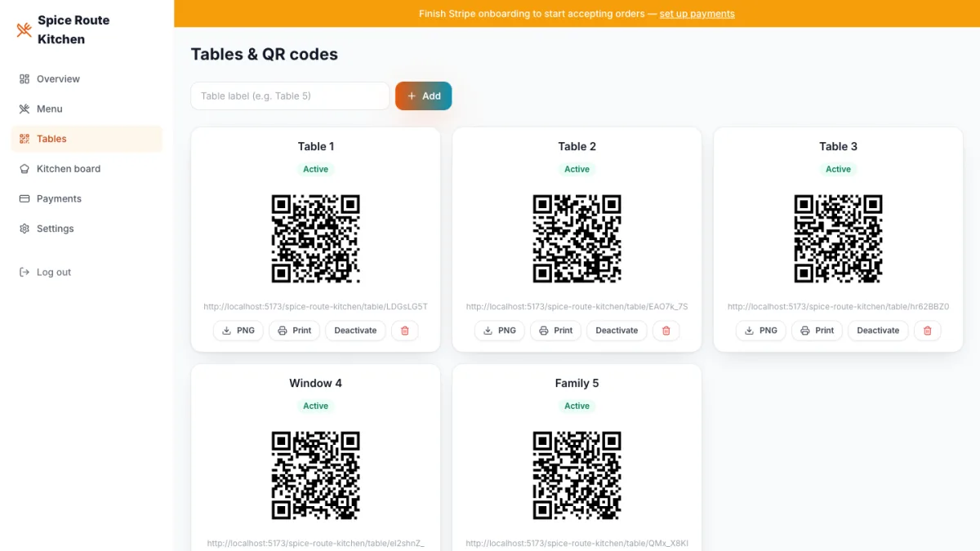Follow the set up payments link
This screenshot has width=980, height=551.
(697, 14)
